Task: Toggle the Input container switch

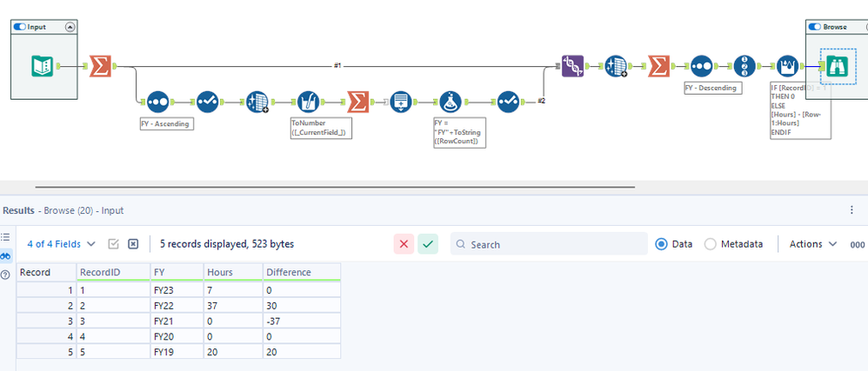Action: tap(19, 27)
